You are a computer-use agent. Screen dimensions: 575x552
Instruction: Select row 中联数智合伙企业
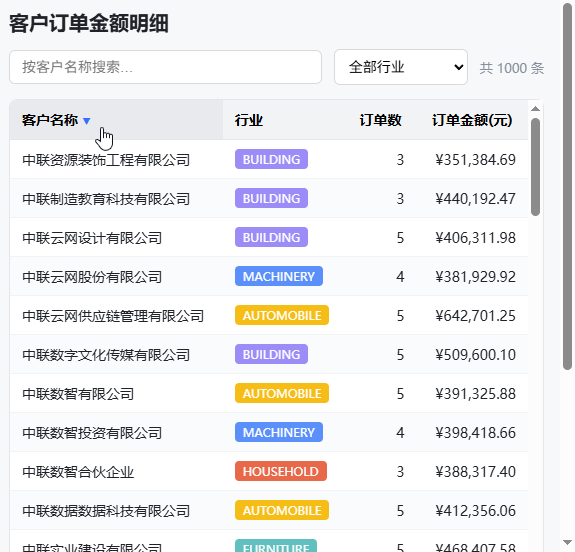[269, 472]
